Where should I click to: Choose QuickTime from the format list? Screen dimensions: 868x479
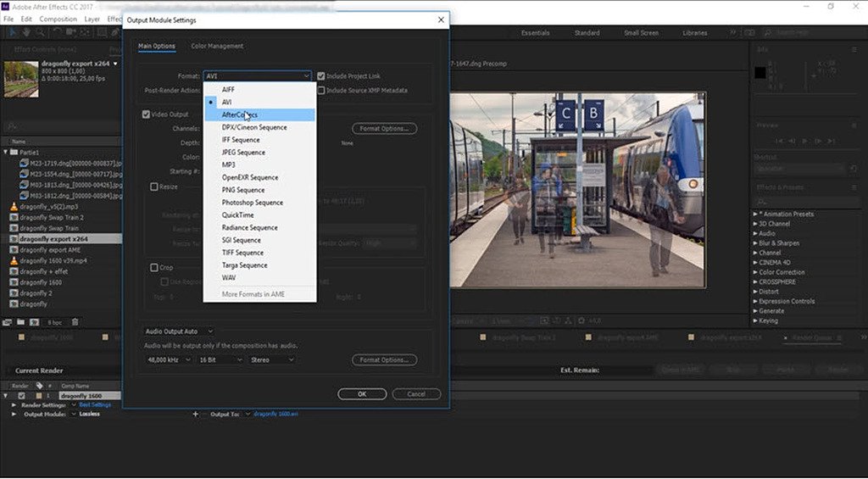[x=259, y=214]
